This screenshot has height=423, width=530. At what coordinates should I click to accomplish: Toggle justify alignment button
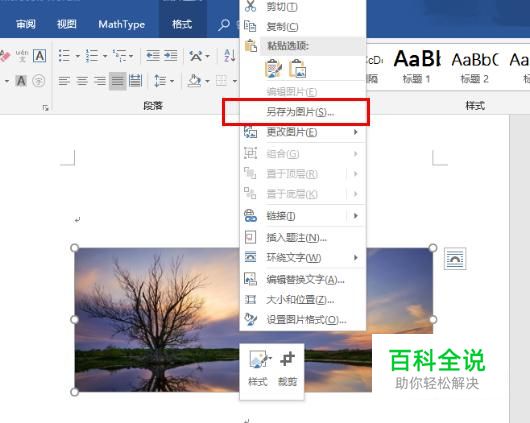pos(118,81)
